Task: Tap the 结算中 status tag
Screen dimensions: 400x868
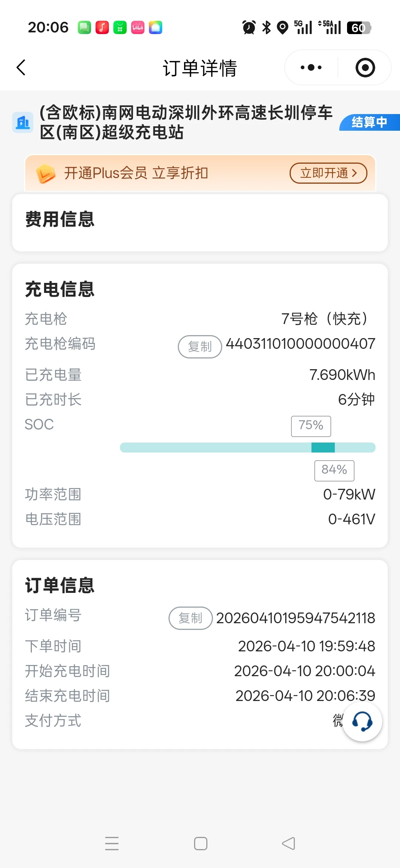Action: [x=370, y=122]
